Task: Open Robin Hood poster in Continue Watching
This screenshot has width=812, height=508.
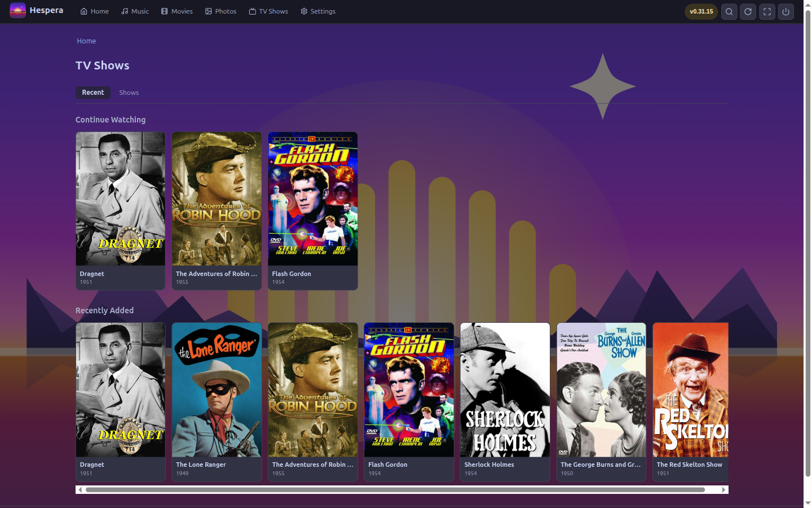Action: 217,199
